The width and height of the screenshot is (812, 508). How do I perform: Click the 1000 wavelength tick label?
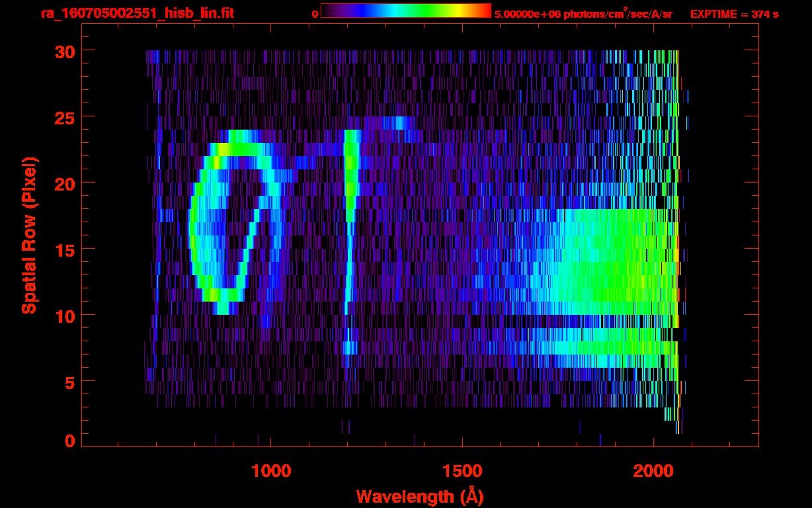point(270,470)
